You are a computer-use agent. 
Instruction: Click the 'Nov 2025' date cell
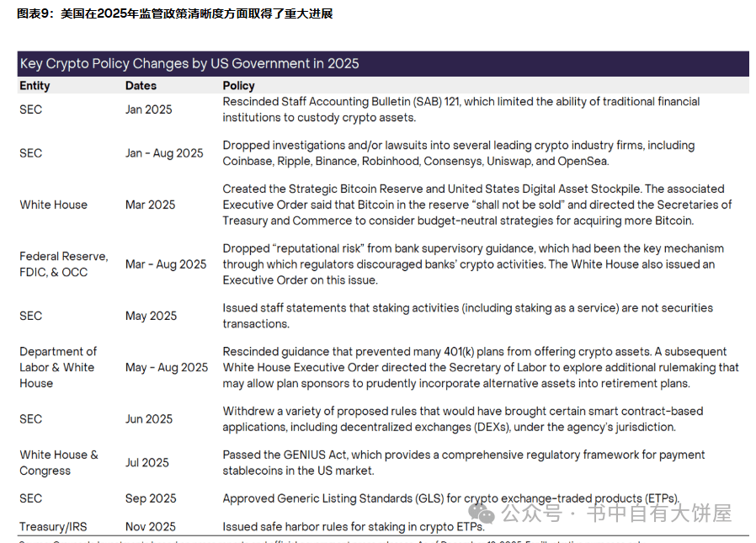click(151, 527)
